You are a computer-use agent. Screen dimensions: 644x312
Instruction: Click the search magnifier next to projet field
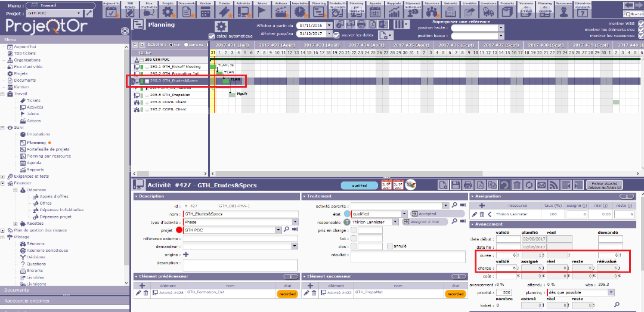click(286, 230)
